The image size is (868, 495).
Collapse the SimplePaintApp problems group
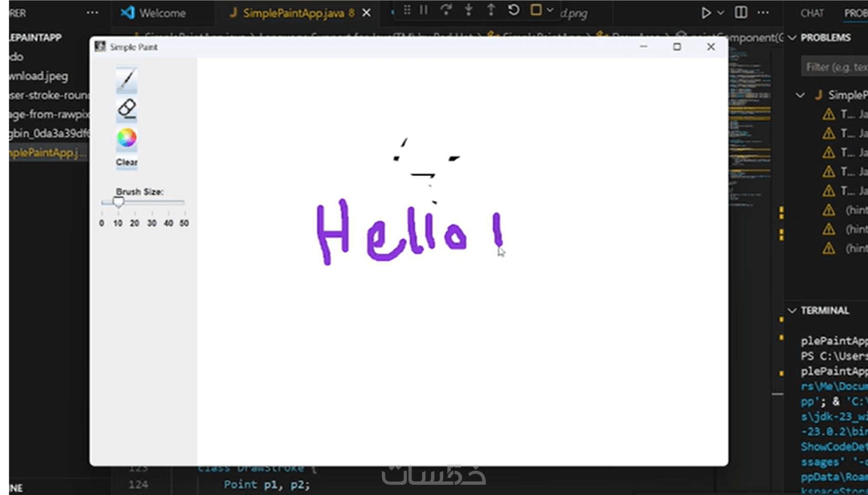[x=800, y=95]
